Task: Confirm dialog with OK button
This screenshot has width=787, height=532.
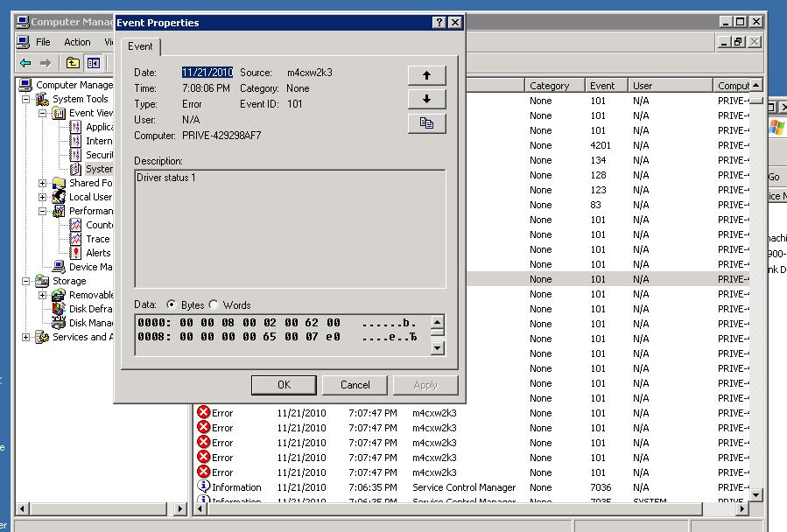Action: coord(284,385)
